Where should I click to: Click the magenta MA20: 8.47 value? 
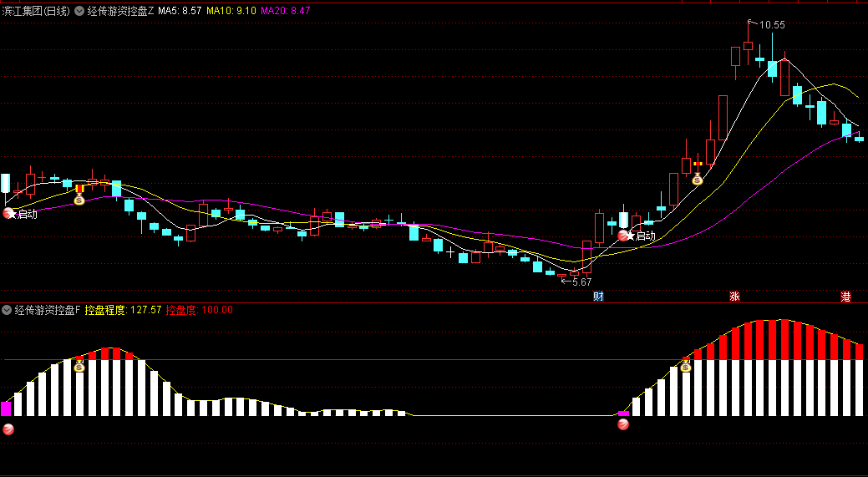[x=285, y=11]
